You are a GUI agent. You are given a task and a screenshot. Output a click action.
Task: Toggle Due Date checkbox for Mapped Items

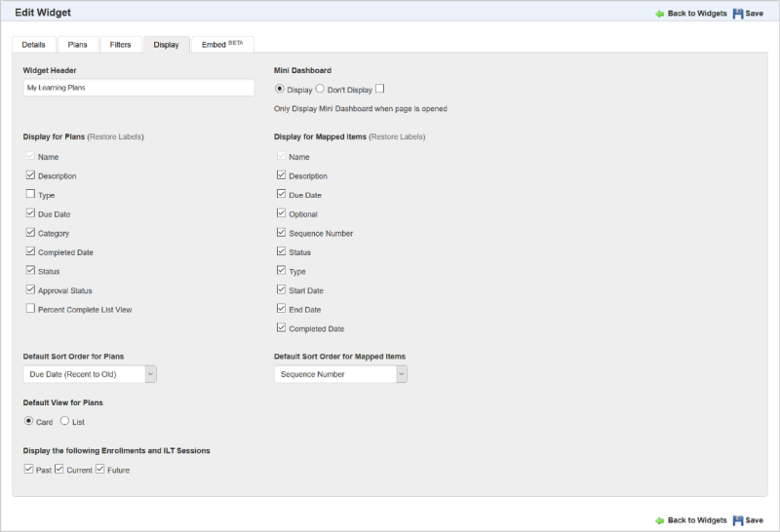click(281, 194)
